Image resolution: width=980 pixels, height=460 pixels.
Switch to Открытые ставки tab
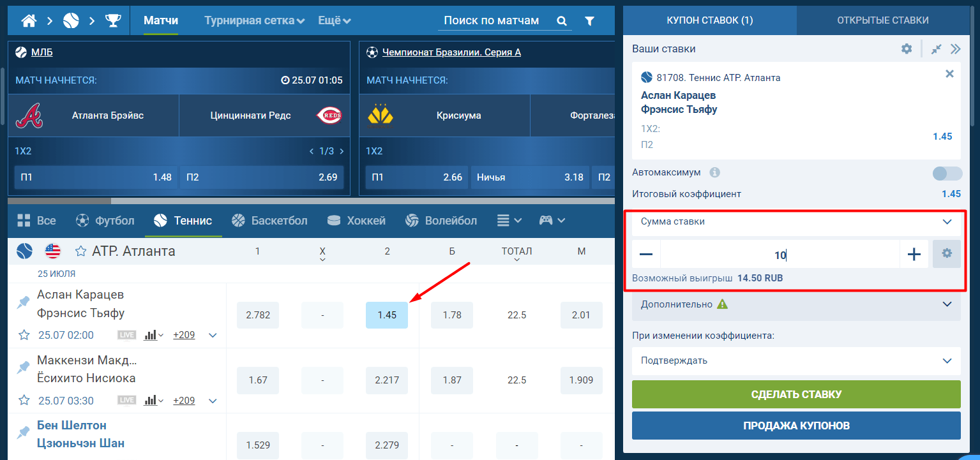pos(882,20)
